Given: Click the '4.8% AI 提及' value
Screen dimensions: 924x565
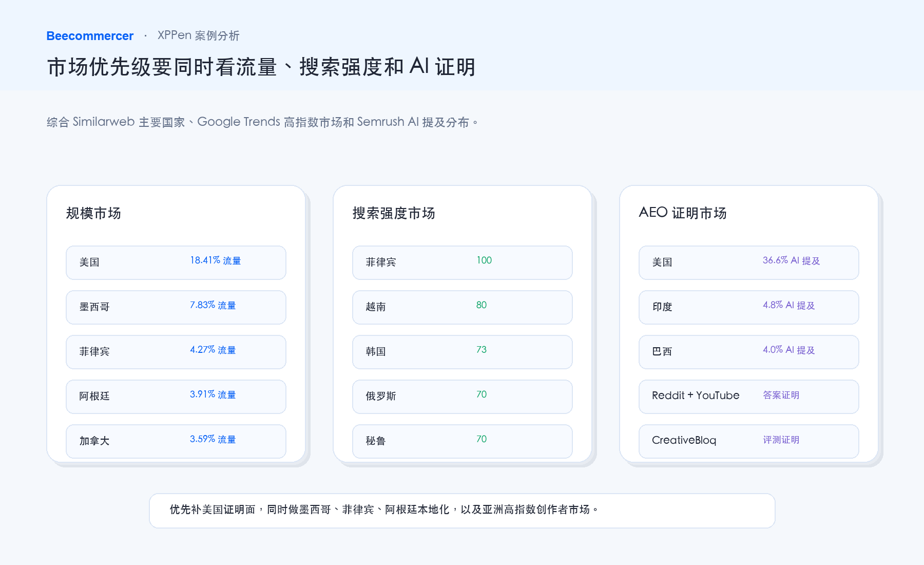Looking at the screenshot, I should [789, 305].
